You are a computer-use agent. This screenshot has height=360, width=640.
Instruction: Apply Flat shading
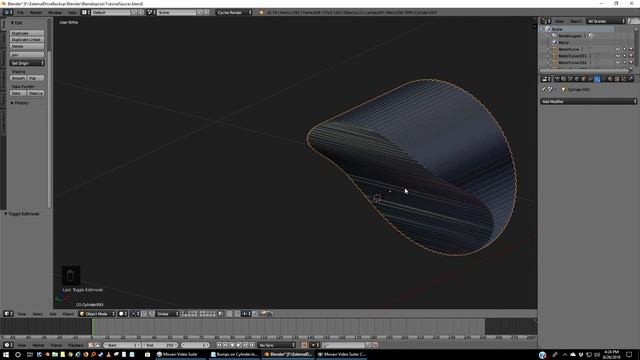click(36, 78)
